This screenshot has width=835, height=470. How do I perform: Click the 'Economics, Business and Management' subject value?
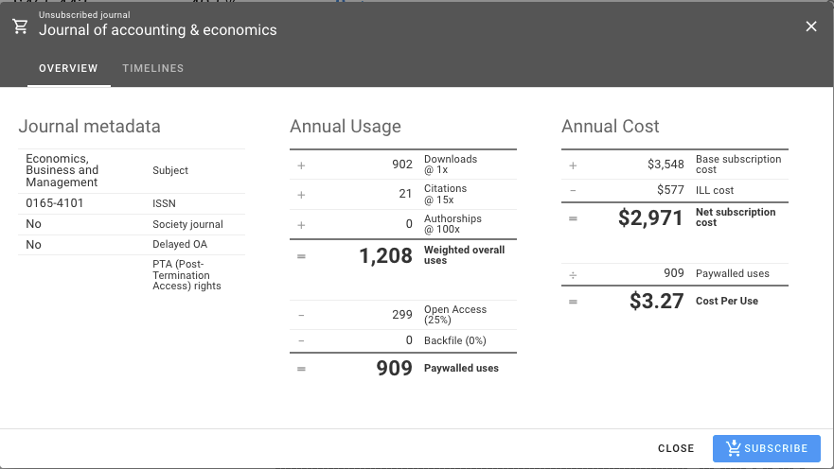pos(62,170)
